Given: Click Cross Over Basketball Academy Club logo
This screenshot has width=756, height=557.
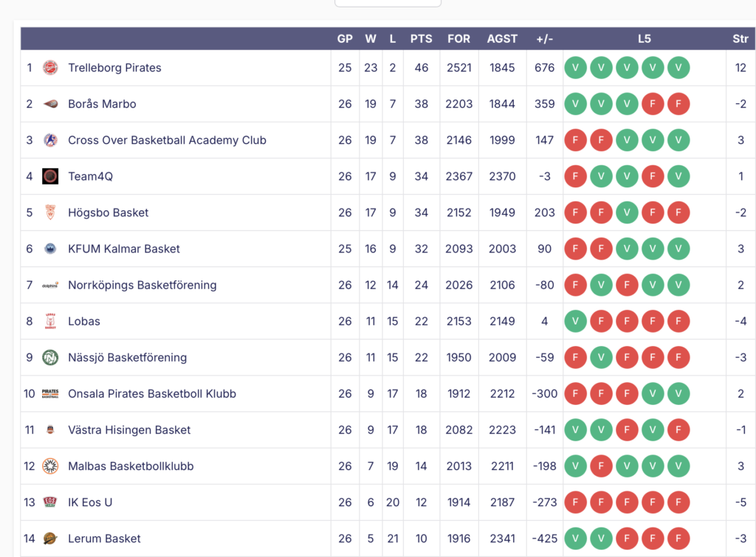Looking at the screenshot, I should (50, 140).
